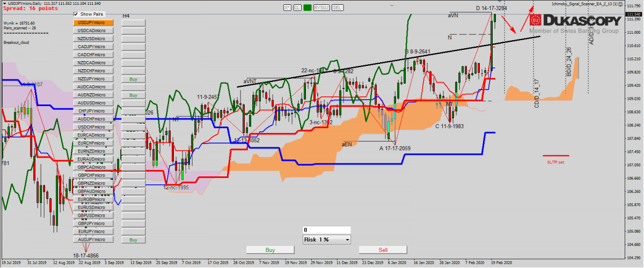The height and width of the screenshot is (268, 644).
Task: Select the AUDCADmicro pair button
Action: 93,87
